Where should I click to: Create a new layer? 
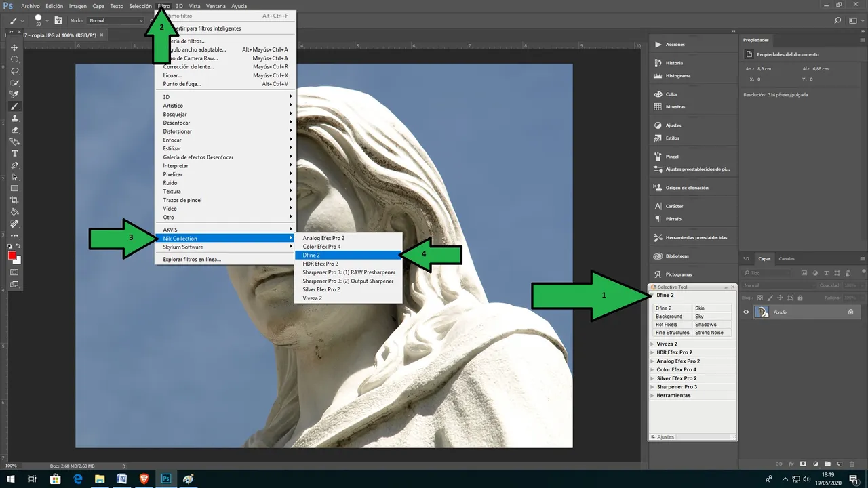[x=840, y=464]
